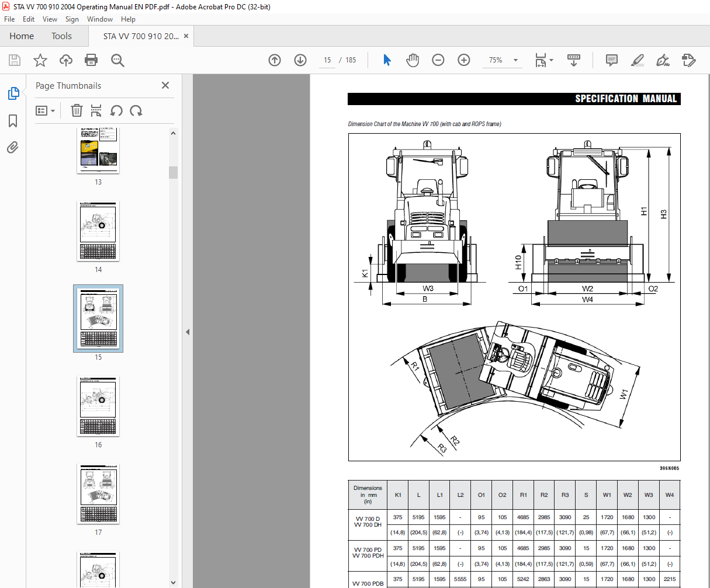Select the highlight text pen tool
710x588 pixels.
coord(638,60)
